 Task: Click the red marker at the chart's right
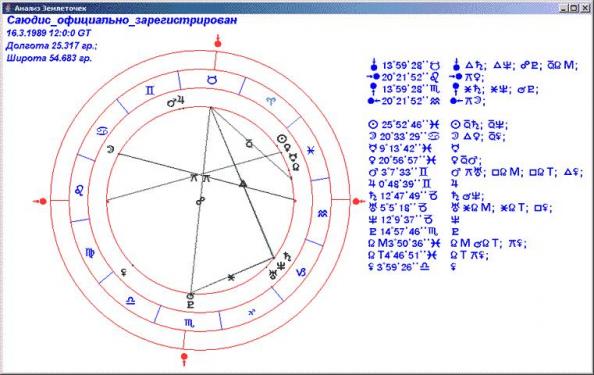click(x=358, y=201)
